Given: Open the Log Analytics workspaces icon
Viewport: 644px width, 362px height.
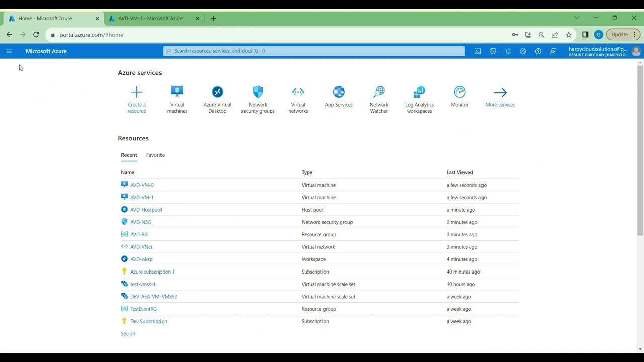Looking at the screenshot, I should coord(419,92).
